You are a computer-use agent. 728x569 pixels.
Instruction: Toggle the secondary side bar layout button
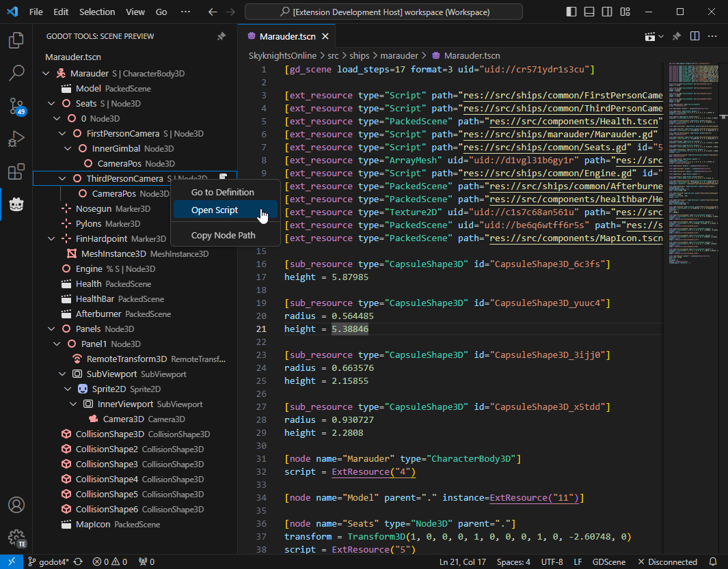click(x=607, y=12)
